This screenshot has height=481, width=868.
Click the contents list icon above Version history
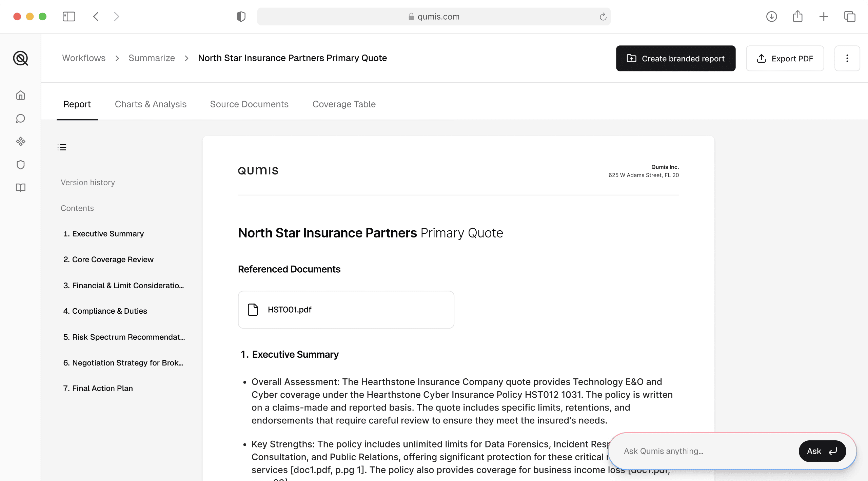[x=62, y=147]
